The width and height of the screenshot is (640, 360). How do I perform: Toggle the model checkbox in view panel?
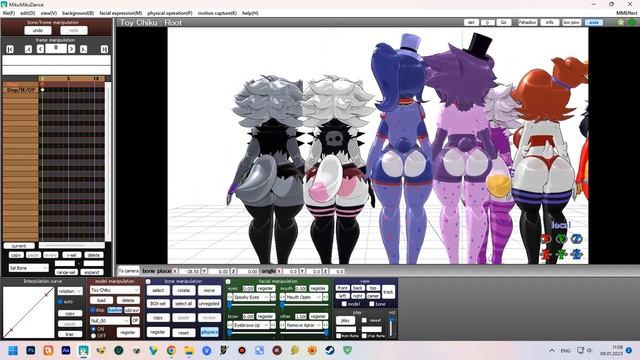[x=344, y=304]
